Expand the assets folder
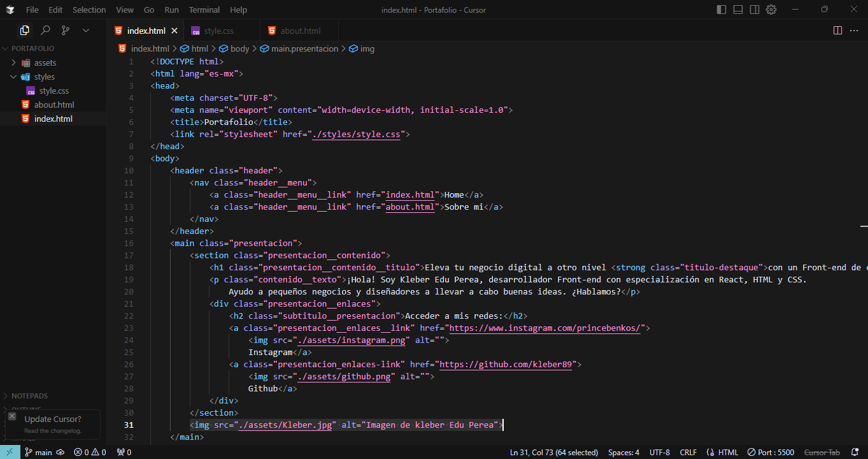 (53, 62)
